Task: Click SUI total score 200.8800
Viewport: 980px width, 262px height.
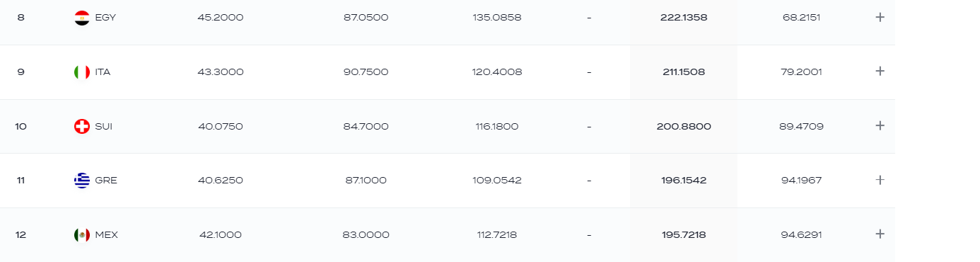Action: tap(684, 126)
